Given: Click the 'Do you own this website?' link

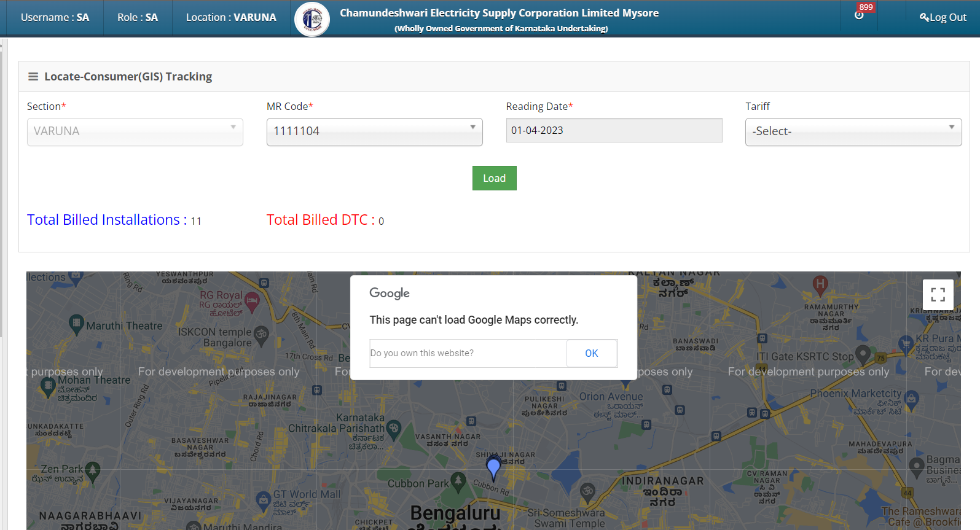Looking at the screenshot, I should pos(422,353).
